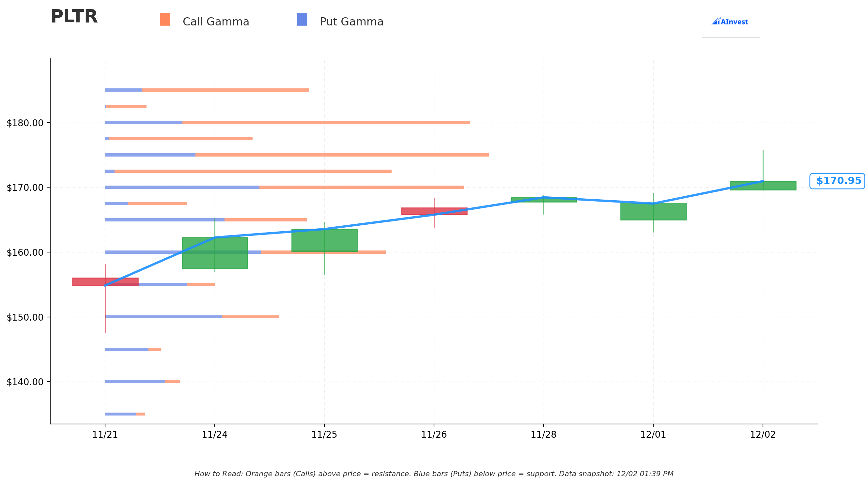The image size is (868, 484).
Task: Select the orange Call Gamma legend swatch
Action: tap(165, 19)
